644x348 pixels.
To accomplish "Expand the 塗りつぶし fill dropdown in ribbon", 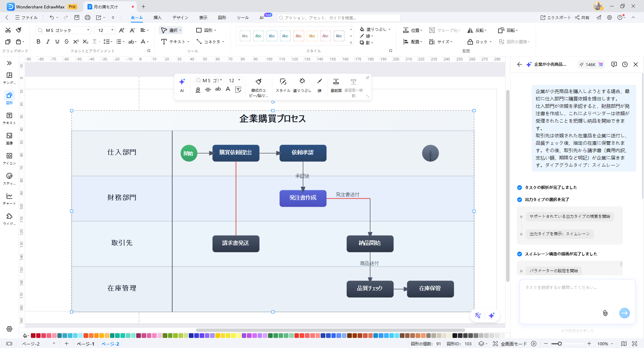I will (389, 30).
